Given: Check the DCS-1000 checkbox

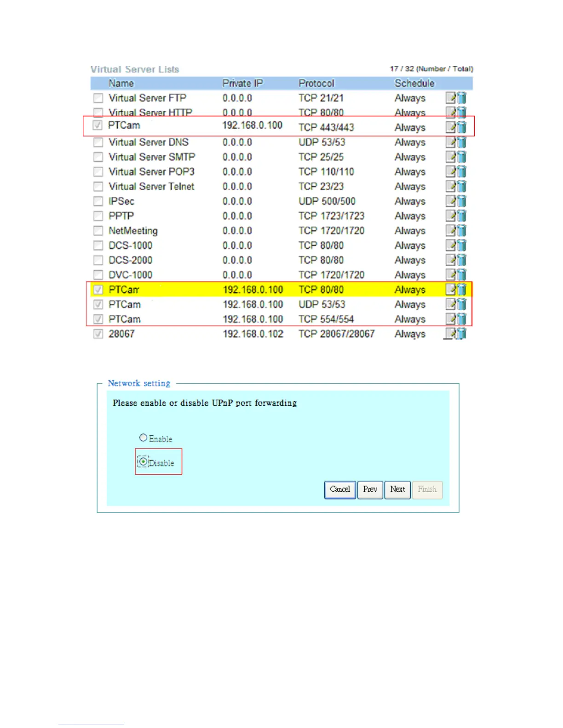Looking at the screenshot, I should (98, 245).
